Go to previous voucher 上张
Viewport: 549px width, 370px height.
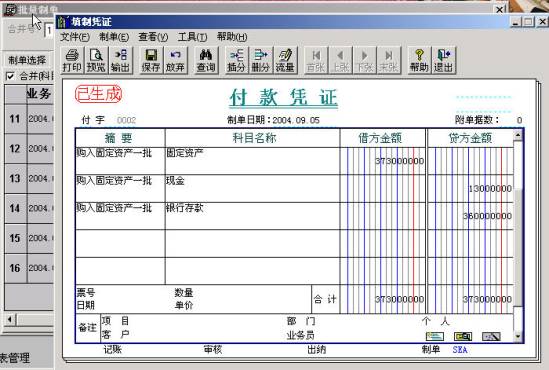(x=340, y=61)
